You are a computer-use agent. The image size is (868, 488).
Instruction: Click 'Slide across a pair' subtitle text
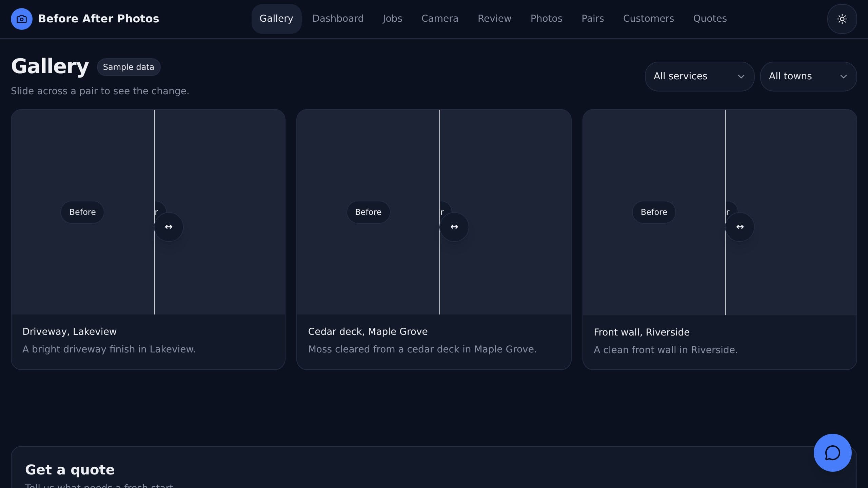(x=100, y=91)
